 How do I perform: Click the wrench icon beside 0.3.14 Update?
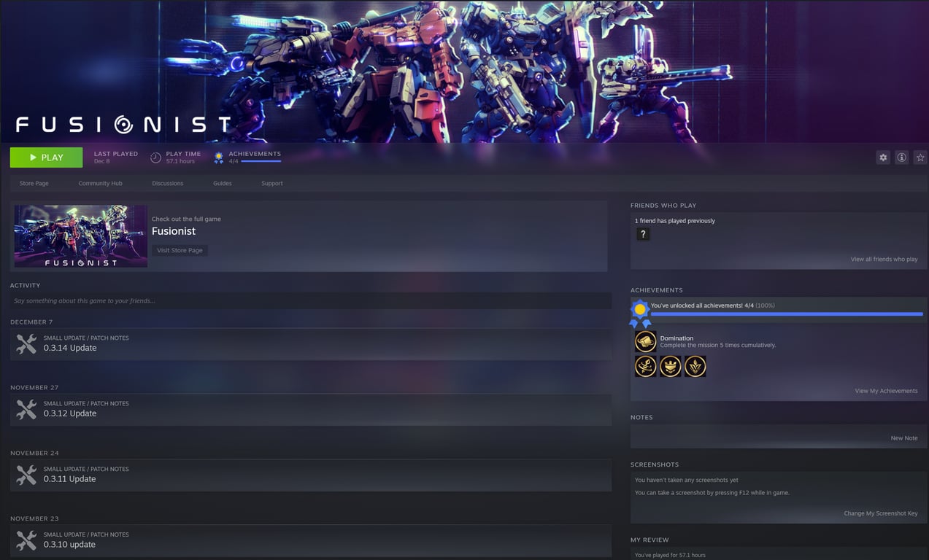pos(26,343)
